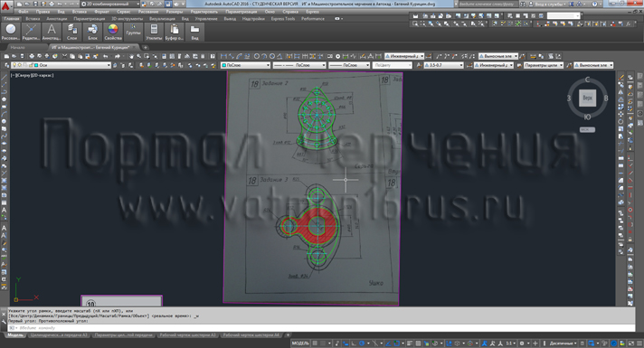Open the Слои layers ribbon panel
Image resolution: width=644 pixels, height=348 pixels.
[71, 32]
